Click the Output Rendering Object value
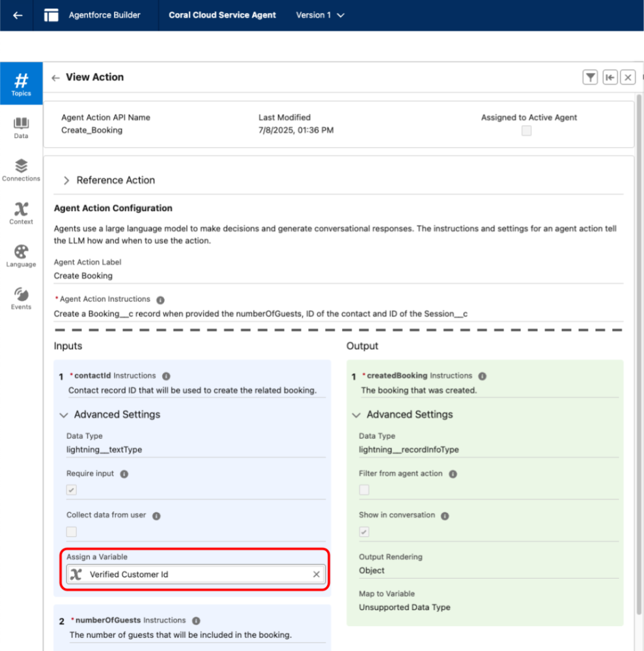 372,570
